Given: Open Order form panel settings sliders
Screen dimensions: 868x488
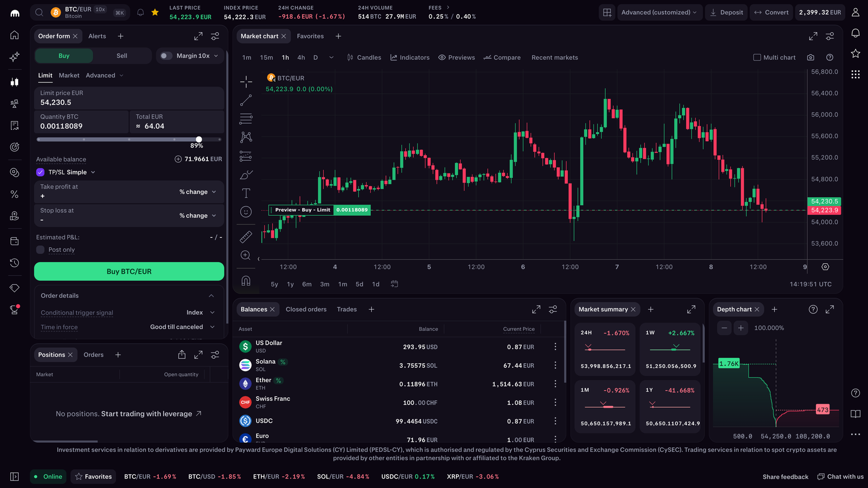Looking at the screenshot, I should click(x=215, y=36).
